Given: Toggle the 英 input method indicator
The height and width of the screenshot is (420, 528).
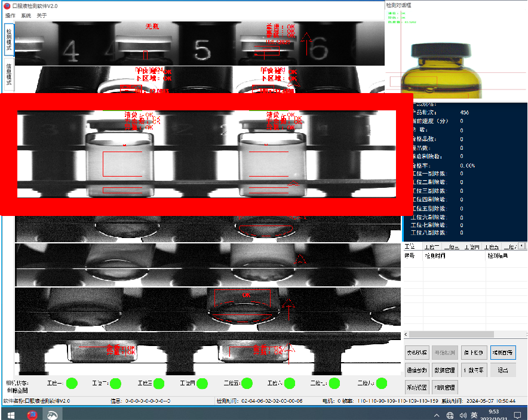Looking at the screenshot, I should click(x=474, y=415).
